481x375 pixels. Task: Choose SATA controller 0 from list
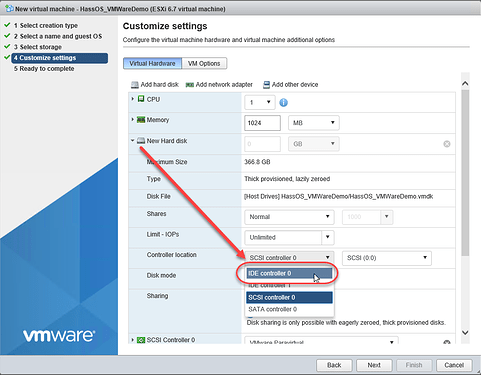click(x=289, y=309)
